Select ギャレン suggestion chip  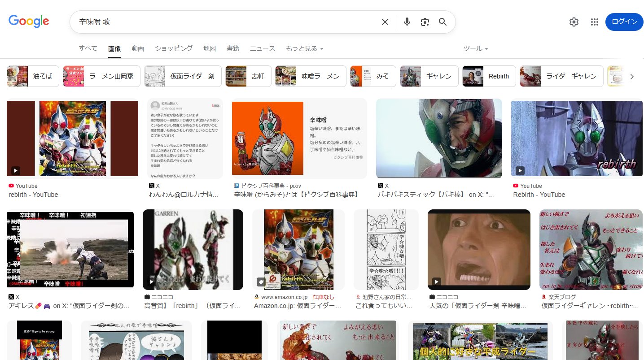pos(429,76)
